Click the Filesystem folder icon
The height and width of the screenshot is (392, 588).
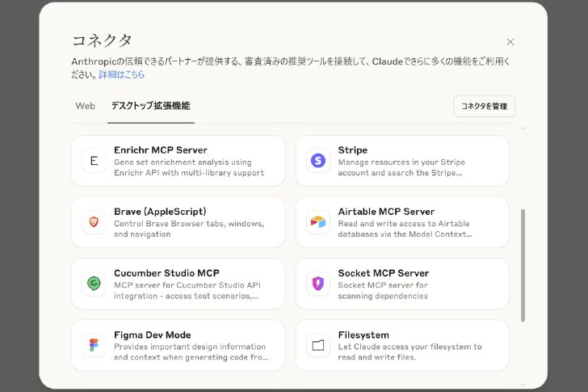(x=318, y=345)
